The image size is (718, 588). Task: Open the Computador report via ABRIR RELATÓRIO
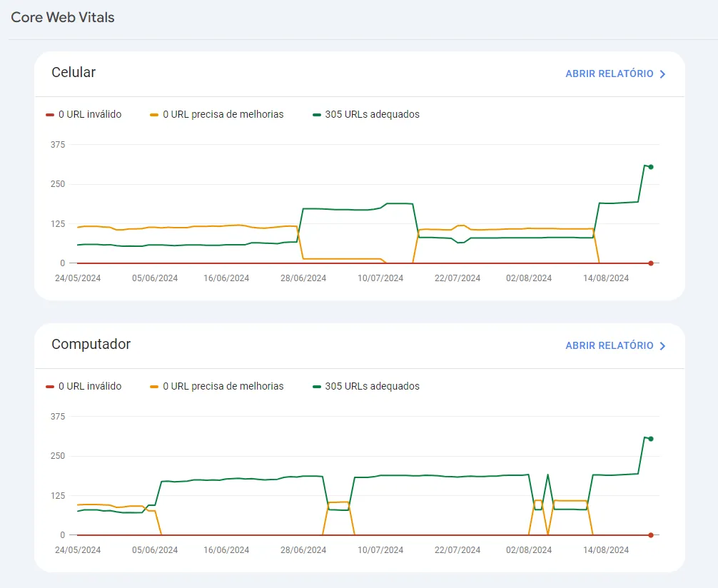[x=609, y=345]
